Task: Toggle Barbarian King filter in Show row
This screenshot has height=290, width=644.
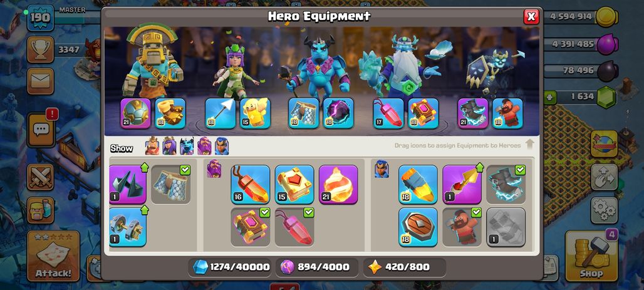Action: (x=152, y=146)
